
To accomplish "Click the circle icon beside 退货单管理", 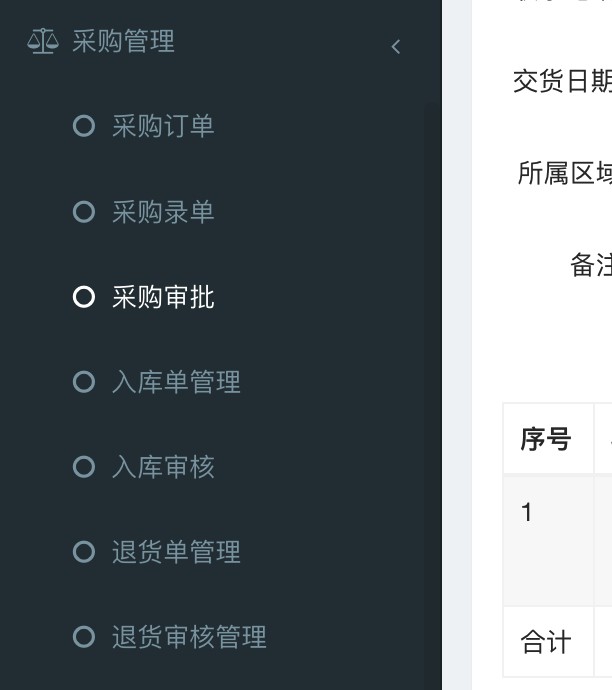I will pos(84,552).
